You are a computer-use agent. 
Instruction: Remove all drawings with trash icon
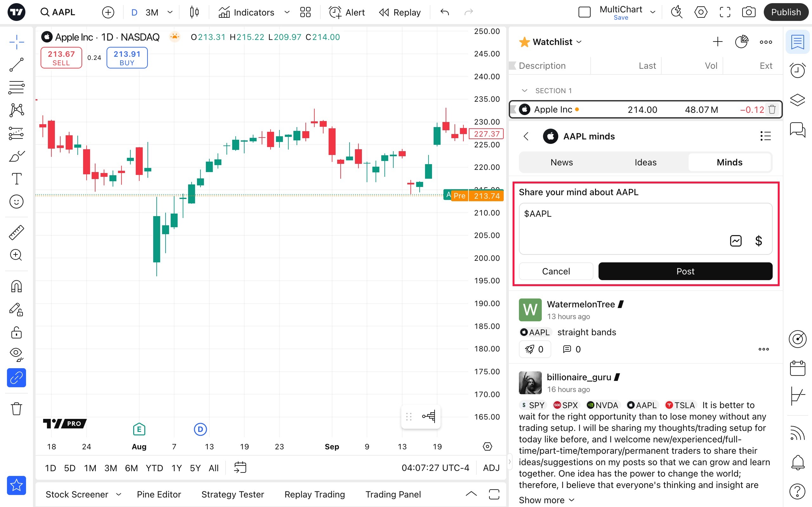16,409
